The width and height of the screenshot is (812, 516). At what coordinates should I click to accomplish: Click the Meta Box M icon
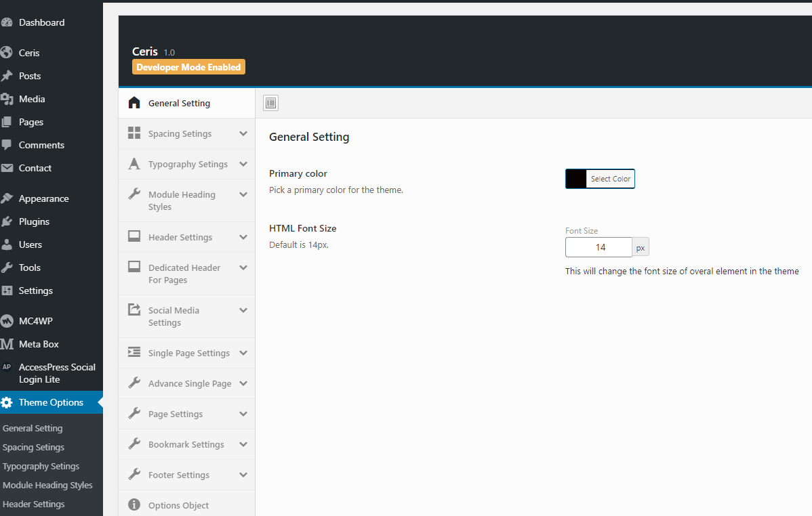pos(7,344)
